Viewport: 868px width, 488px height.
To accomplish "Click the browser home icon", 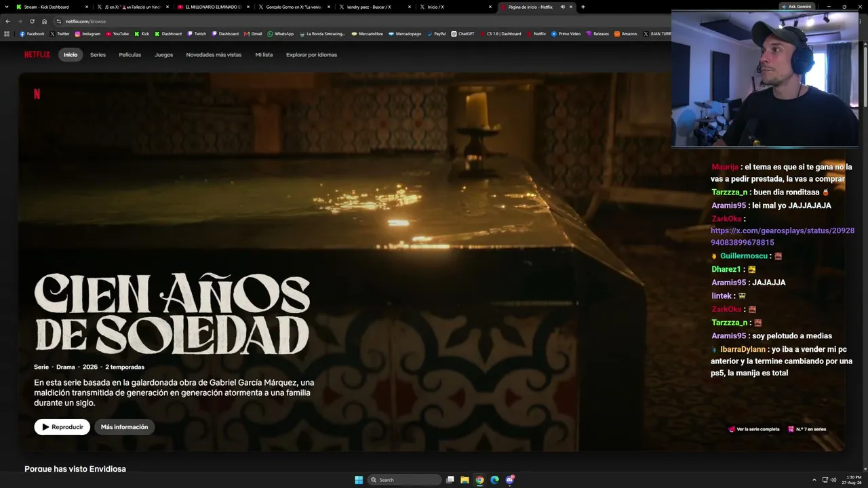I will pyautogui.click(x=44, y=21).
